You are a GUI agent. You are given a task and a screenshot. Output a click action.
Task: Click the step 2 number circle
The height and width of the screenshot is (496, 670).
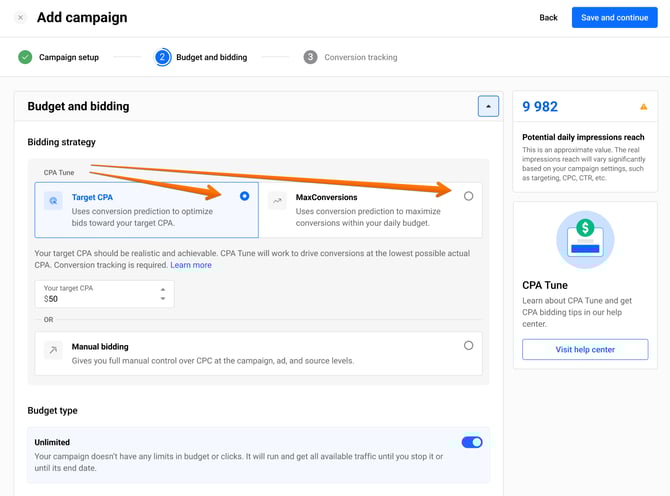pos(162,57)
